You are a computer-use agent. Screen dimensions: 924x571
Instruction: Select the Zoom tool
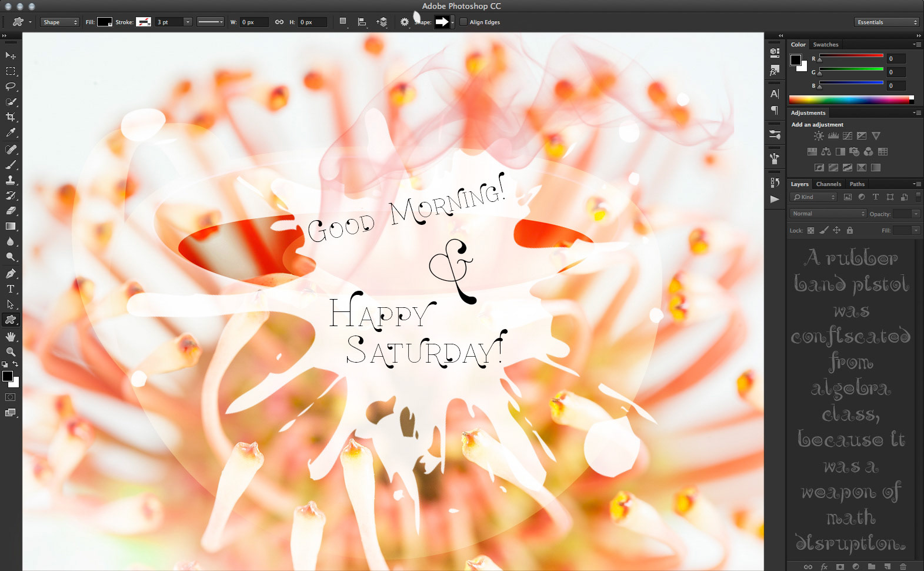coord(11,352)
